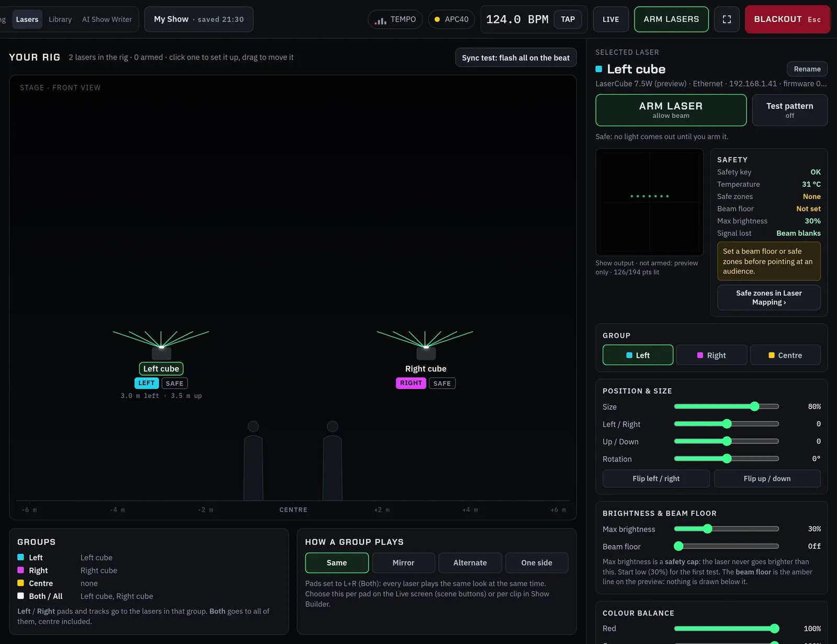Image resolution: width=837 pixels, height=644 pixels.
Task: Click the yellow APC40 status dot
Action: click(437, 19)
